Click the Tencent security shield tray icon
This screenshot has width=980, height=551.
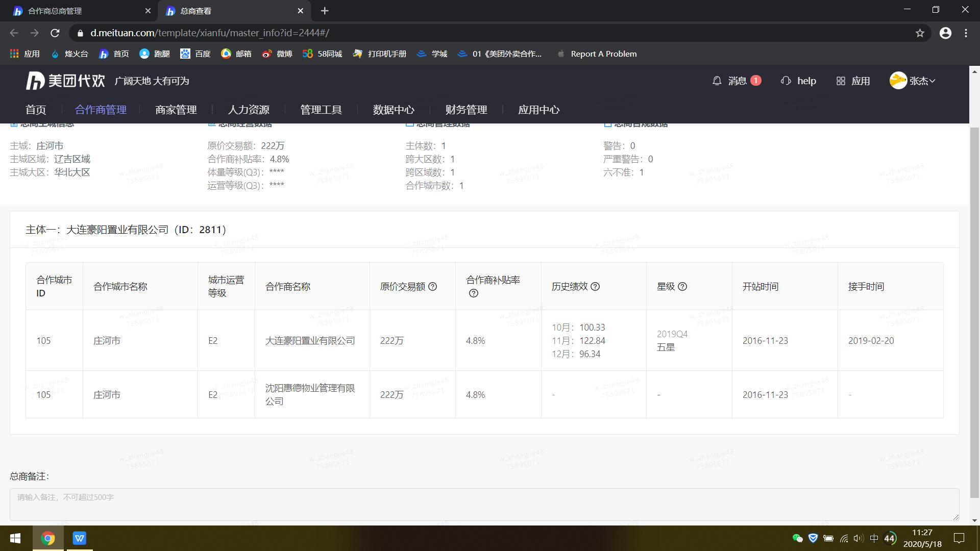point(813,538)
